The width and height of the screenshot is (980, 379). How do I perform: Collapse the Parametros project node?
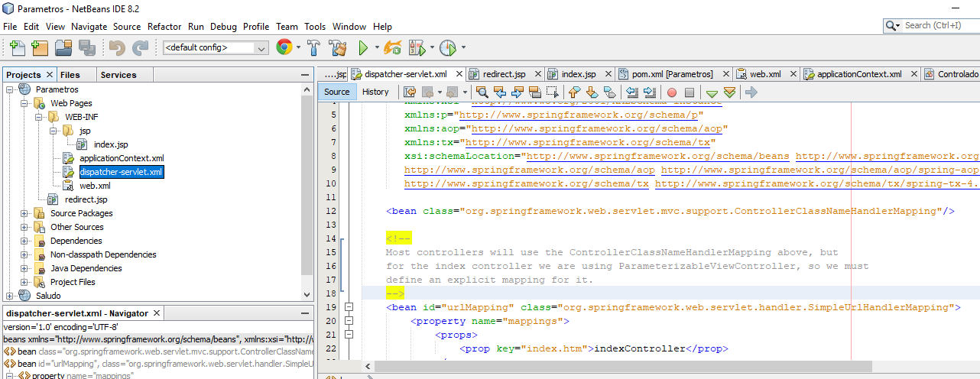coord(10,89)
